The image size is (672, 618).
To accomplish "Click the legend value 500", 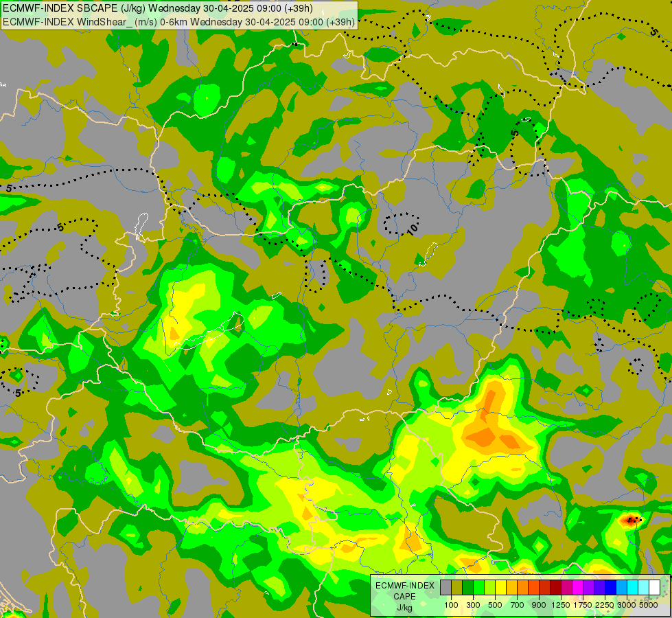I will pos(495,605).
